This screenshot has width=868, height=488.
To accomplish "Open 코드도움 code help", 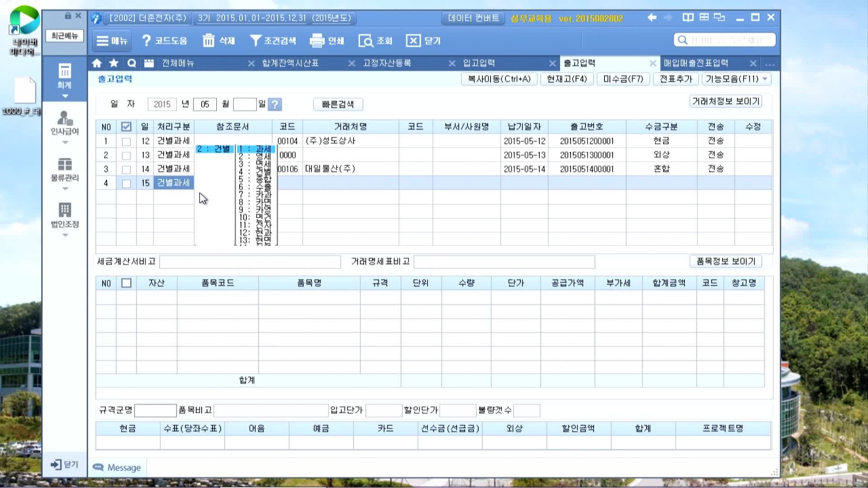I will (x=164, y=41).
